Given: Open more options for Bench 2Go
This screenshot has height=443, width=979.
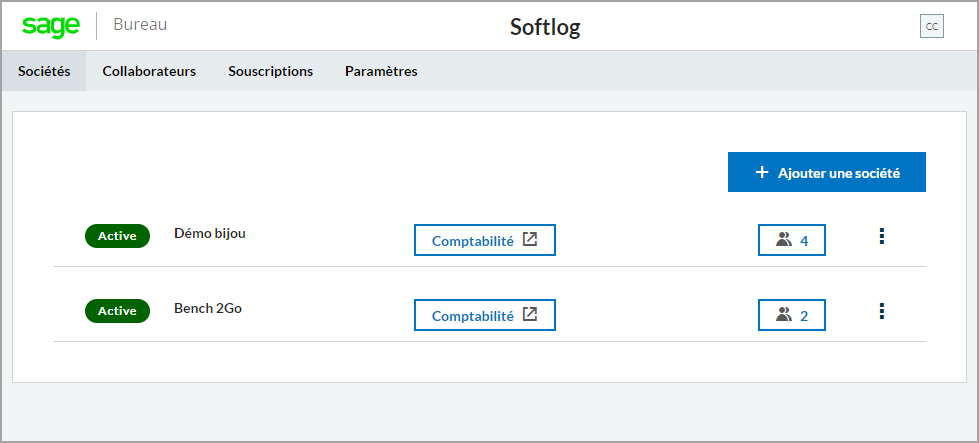Looking at the screenshot, I should click(x=881, y=311).
